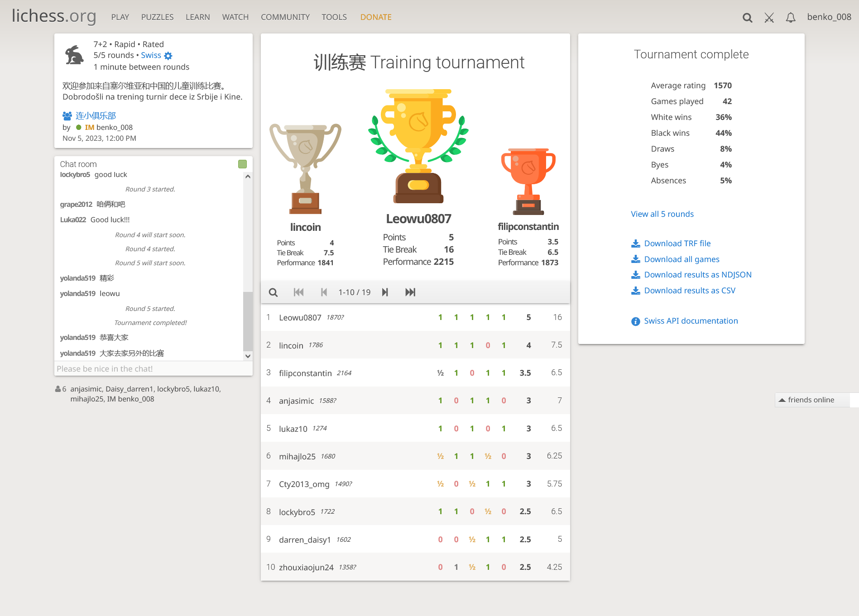
Task: Select lukaz10 row in standings
Action: coord(415,428)
